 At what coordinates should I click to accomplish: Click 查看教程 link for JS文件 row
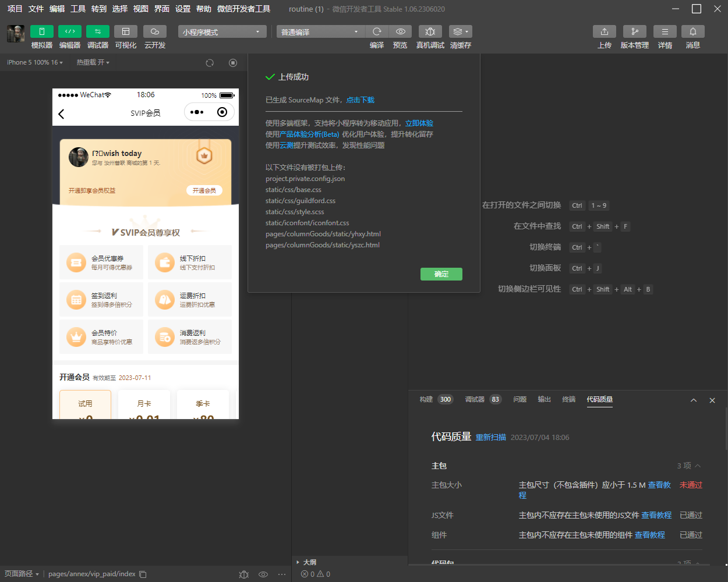[x=656, y=516]
